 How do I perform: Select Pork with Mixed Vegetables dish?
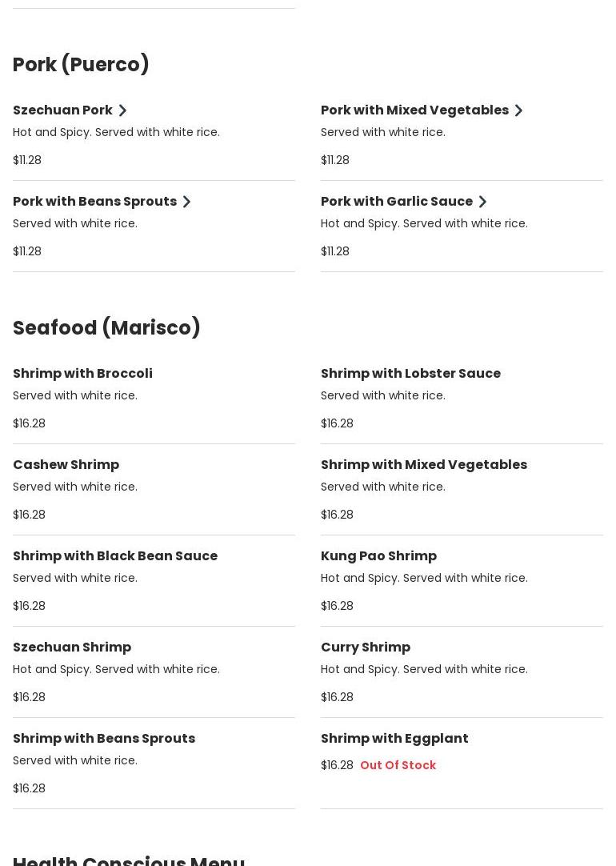[414, 110]
